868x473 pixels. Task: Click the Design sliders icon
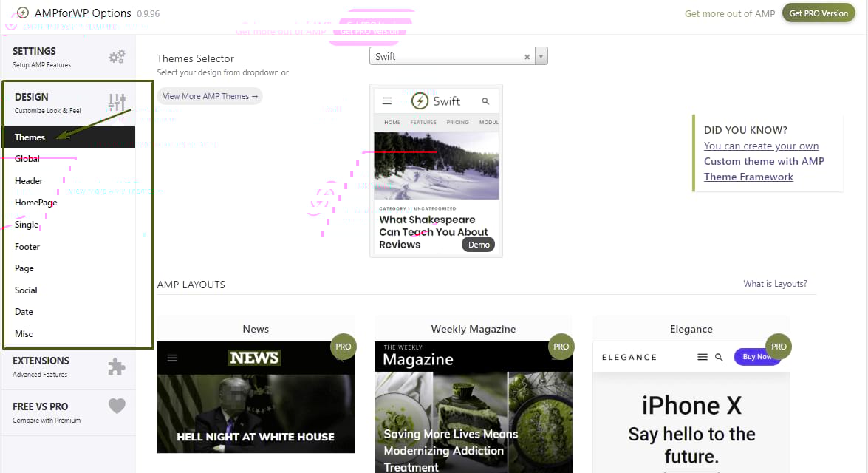(x=117, y=103)
